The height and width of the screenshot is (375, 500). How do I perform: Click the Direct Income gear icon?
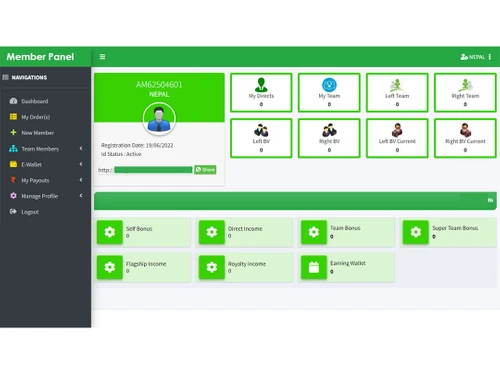point(212,232)
